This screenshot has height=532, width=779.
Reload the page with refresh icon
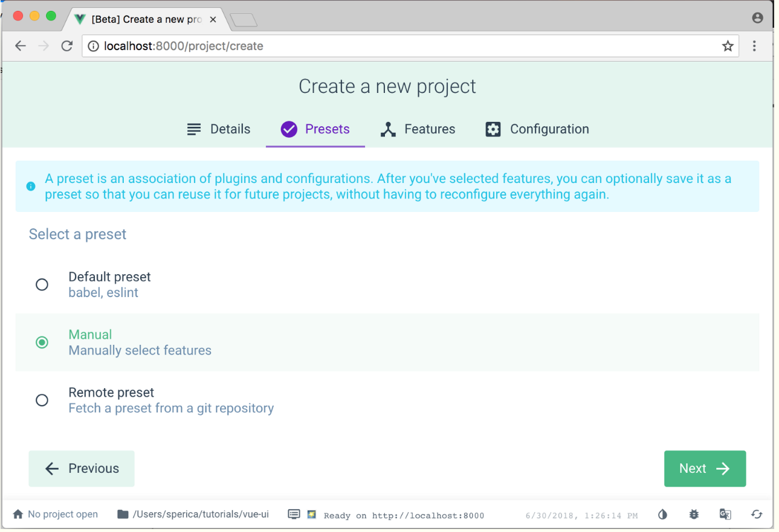click(x=67, y=46)
